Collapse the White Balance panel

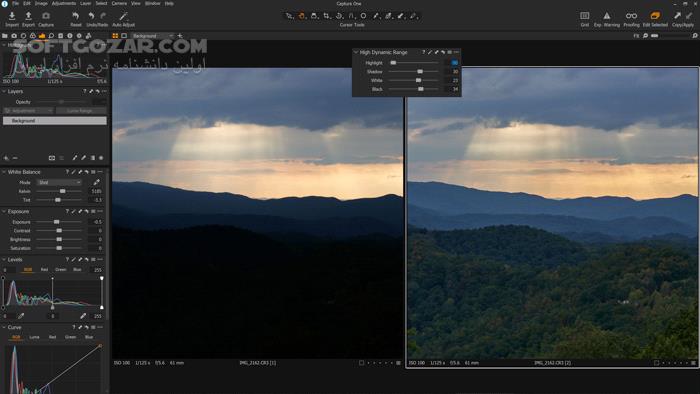click(4, 172)
